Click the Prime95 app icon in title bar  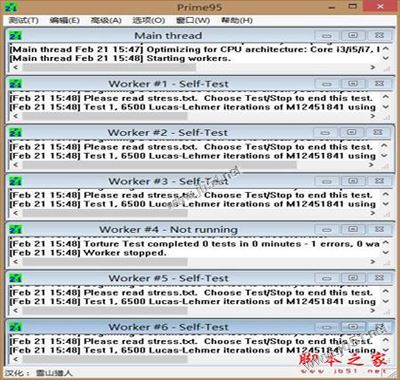click(x=10, y=7)
